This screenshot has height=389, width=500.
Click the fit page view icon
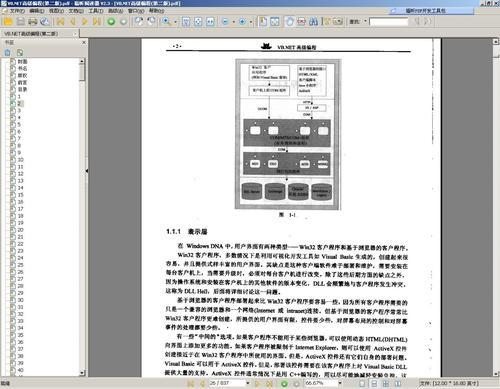pyautogui.click(x=198, y=22)
